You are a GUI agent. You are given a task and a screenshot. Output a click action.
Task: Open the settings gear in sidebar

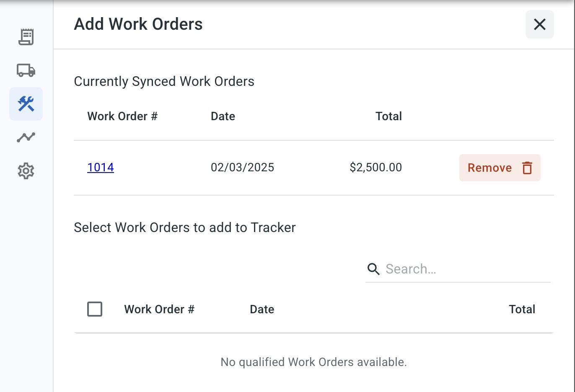(26, 171)
